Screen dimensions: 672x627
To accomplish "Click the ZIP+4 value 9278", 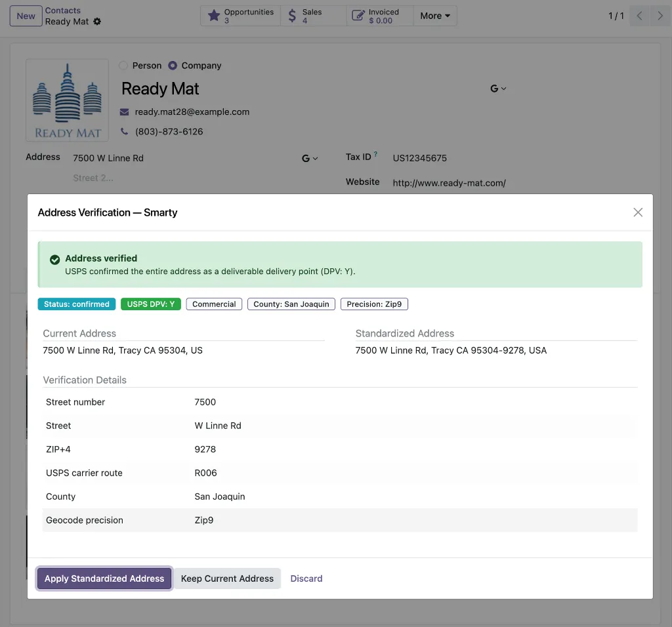I will (x=205, y=449).
